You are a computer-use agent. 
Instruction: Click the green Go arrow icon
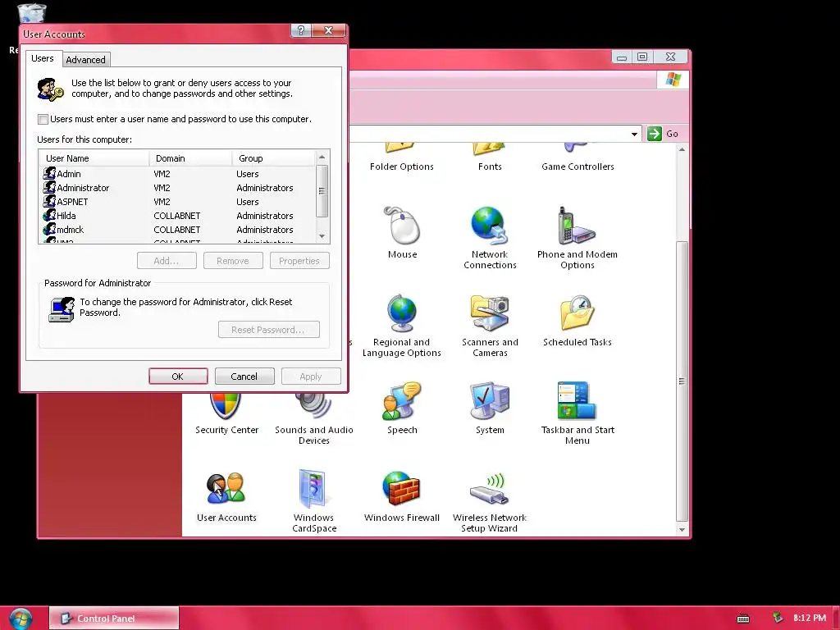pyautogui.click(x=654, y=134)
